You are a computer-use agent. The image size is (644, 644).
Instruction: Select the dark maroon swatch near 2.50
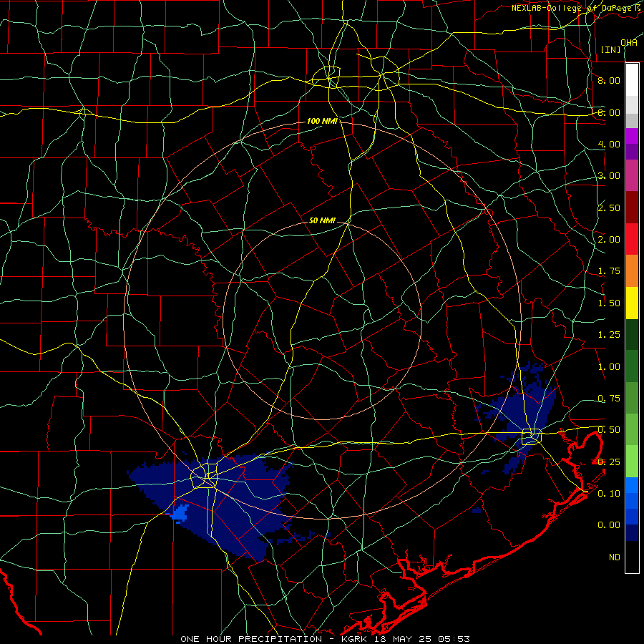632,208
